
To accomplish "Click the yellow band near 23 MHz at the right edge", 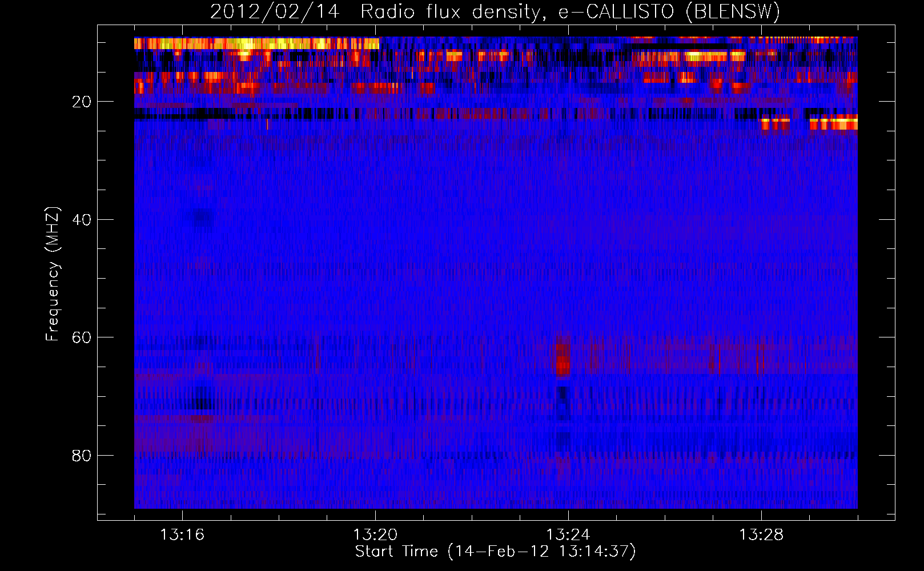I will click(x=834, y=122).
